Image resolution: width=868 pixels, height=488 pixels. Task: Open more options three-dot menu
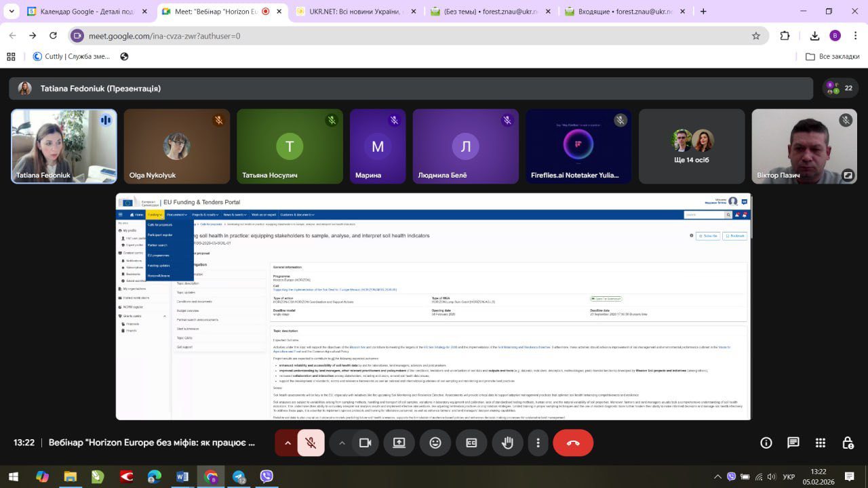tap(538, 443)
